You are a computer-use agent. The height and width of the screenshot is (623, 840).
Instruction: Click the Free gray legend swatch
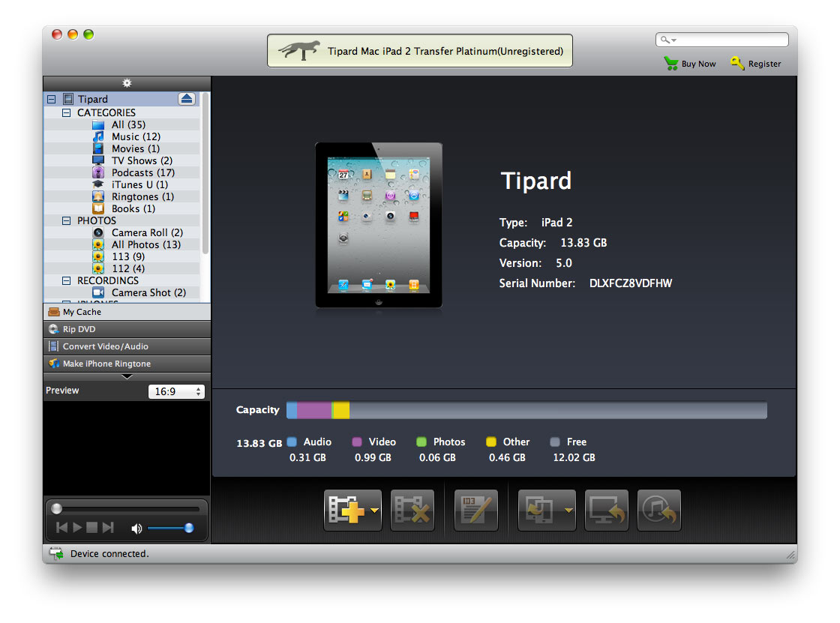point(555,442)
